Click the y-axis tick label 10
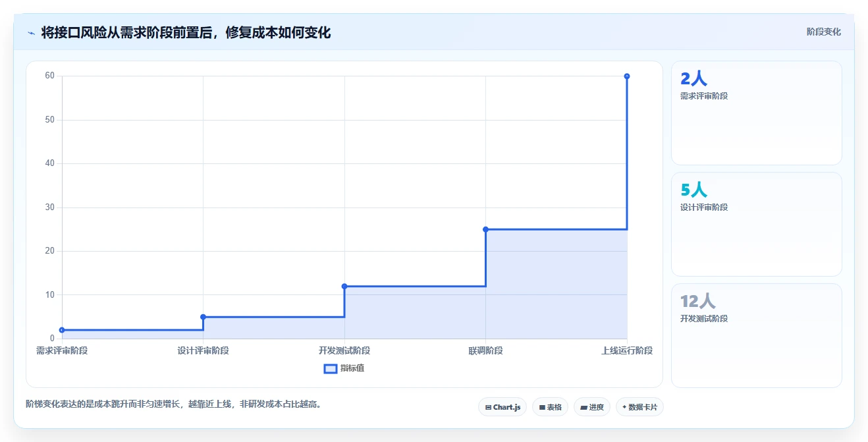This screenshot has width=868, height=442. tap(50, 294)
